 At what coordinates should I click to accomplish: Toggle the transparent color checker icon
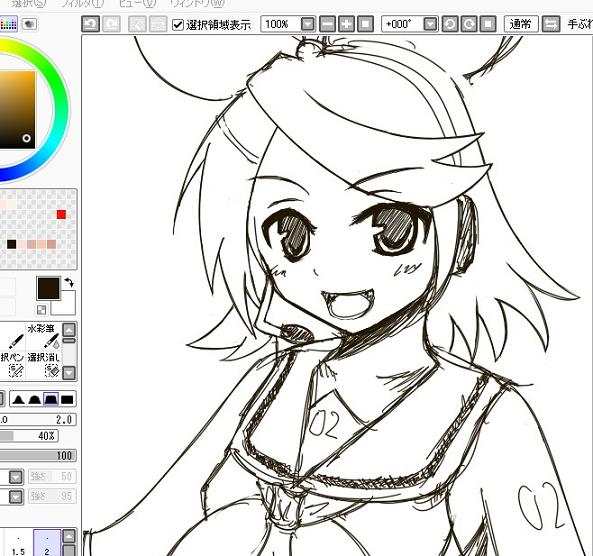[41, 310]
